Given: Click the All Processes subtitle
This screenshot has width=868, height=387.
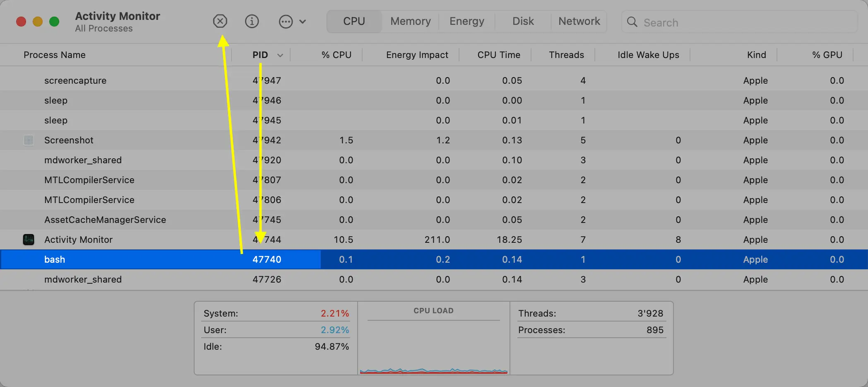Looking at the screenshot, I should click(x=104, y=29).
